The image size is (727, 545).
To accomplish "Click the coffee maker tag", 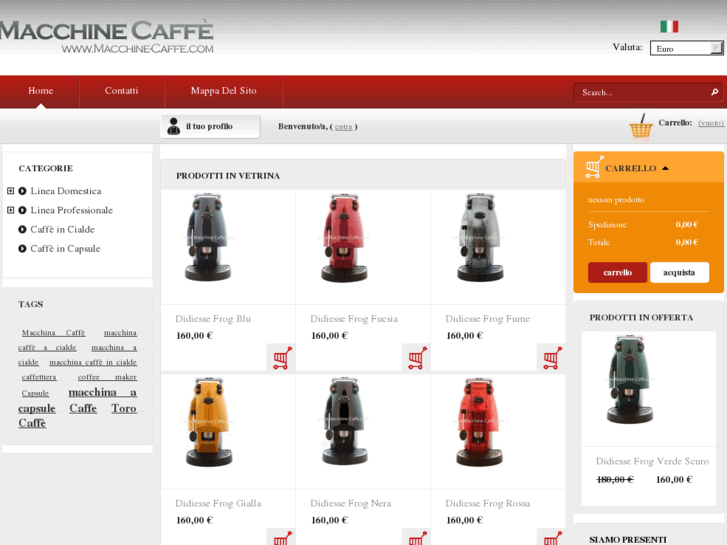I will click(107, 377).
